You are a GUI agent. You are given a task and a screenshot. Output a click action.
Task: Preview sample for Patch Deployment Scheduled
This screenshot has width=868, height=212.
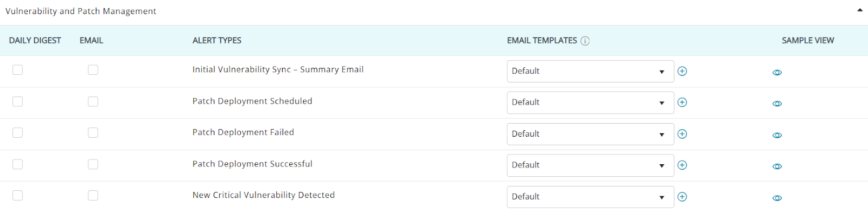(x=777, y=104)
